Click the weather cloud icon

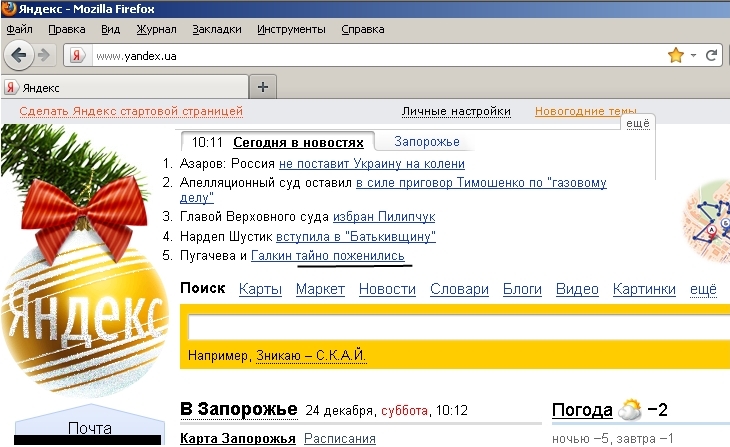tap(630, 410)
